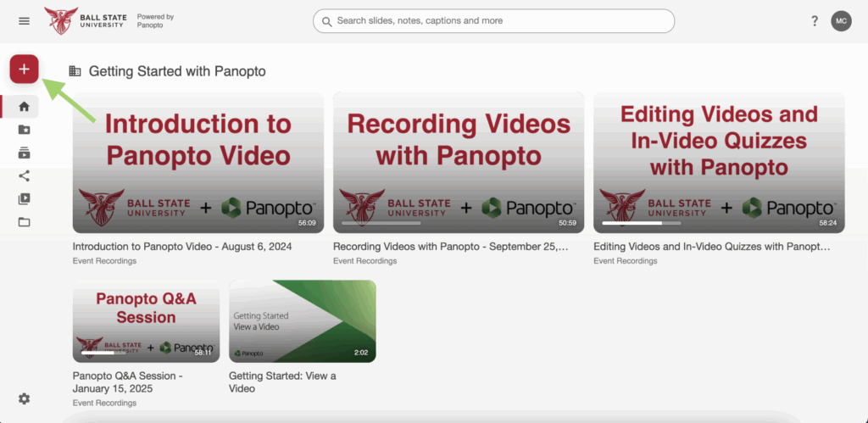
Task: Open the Browse folder icon in the sidebar
Action: coord(25,222)
